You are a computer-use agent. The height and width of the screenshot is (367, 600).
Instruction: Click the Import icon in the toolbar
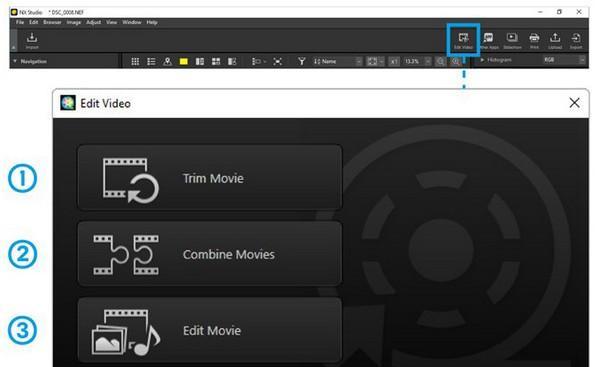(x=32, y=41)
